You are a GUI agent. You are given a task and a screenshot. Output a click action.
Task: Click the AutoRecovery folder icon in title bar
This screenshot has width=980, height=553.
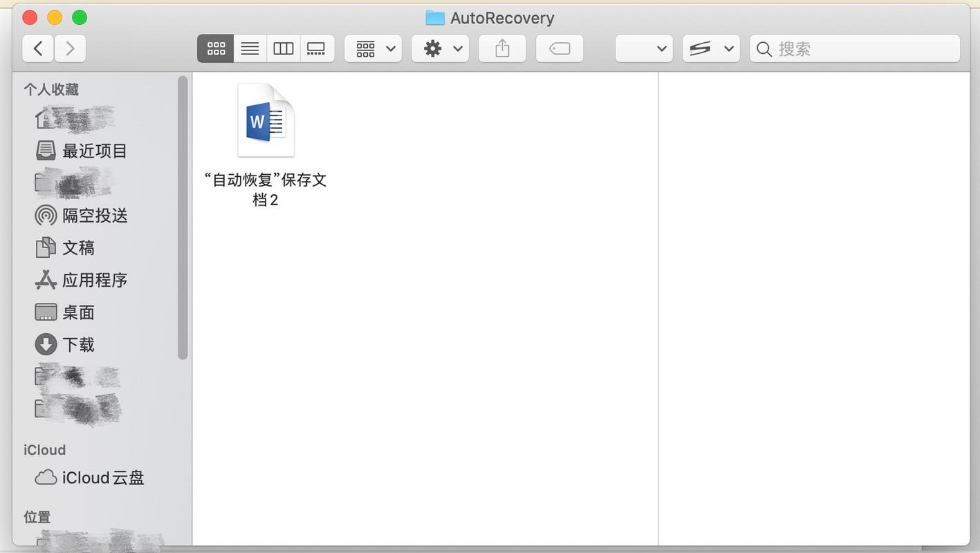click(x=435, y=18)
